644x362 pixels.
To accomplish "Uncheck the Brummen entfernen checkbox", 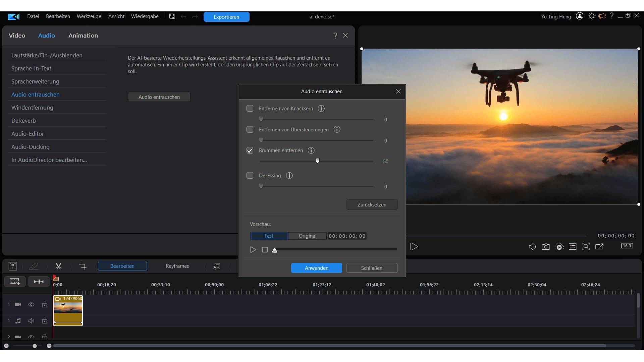I will click(250, 150).
